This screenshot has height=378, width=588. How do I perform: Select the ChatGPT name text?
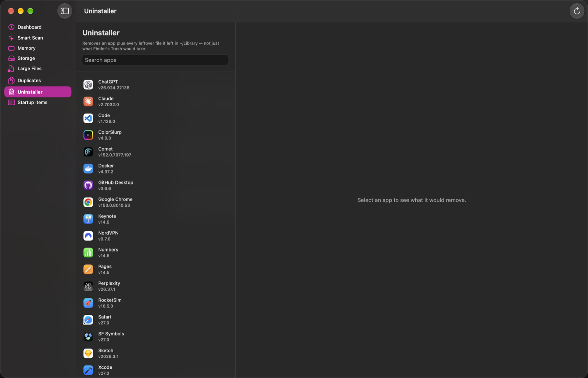point(108,82)
